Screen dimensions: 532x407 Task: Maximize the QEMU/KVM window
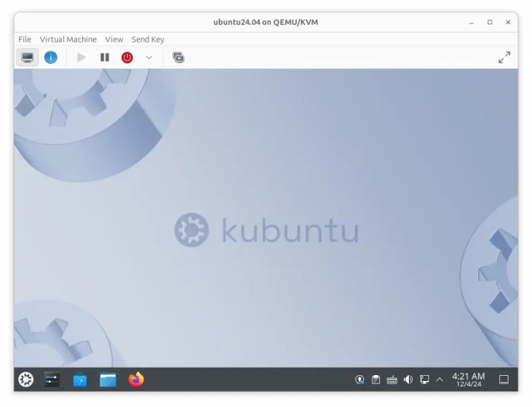490,22
